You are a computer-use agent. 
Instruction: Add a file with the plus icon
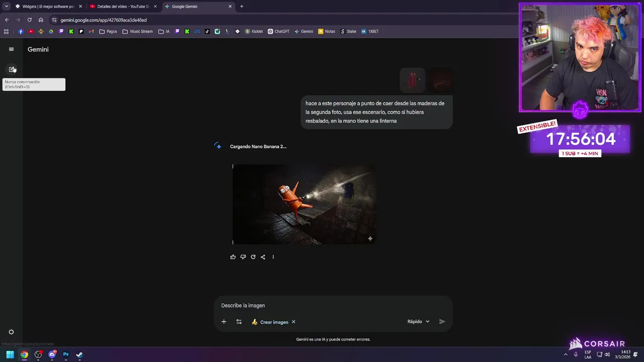(224, 322)
